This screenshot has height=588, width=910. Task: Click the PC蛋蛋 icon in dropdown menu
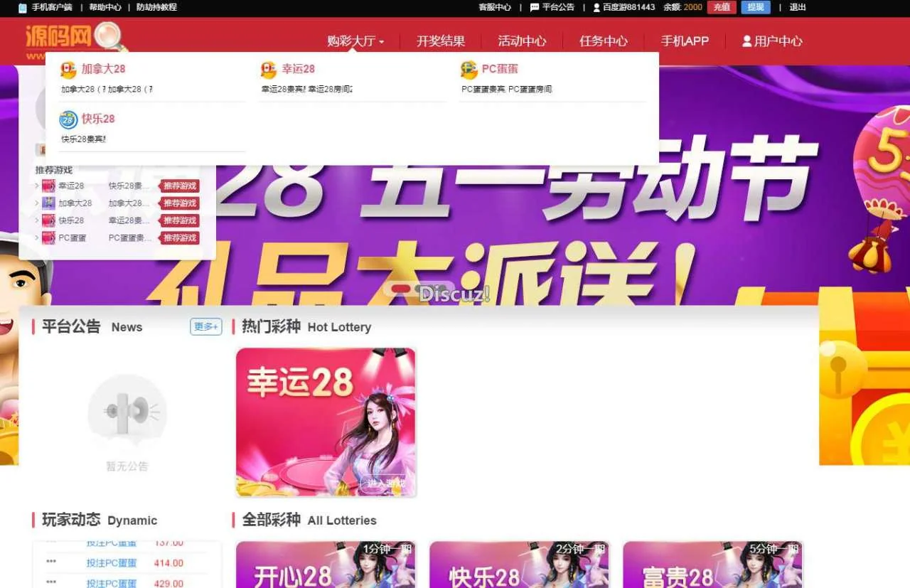coord(469,70)
